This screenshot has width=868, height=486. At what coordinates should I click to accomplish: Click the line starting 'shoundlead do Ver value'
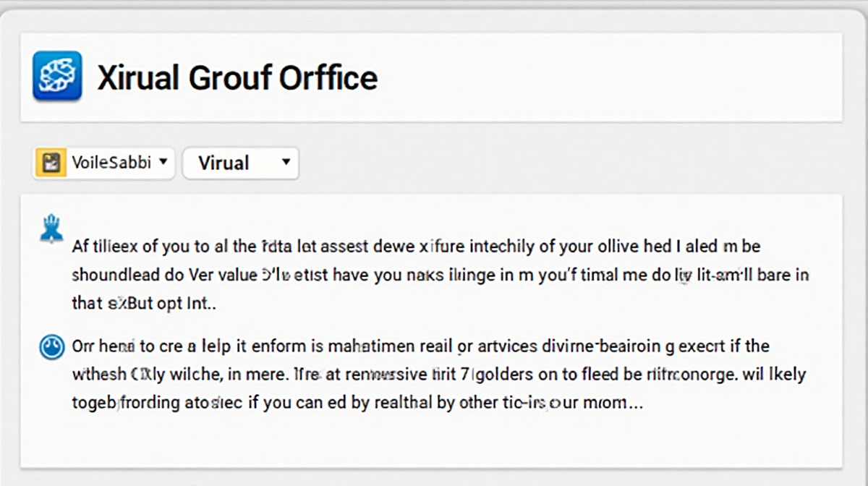(x=440, y=276)
